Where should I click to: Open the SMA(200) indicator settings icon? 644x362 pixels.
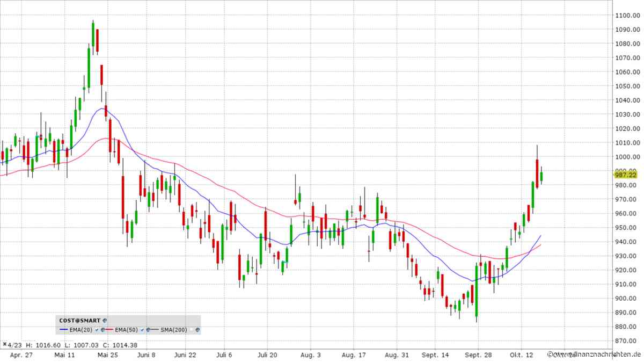197,330
